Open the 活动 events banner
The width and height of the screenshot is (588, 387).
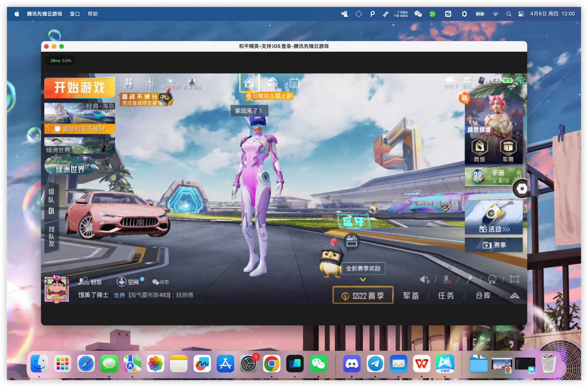pyautogui.click(x=494, y=217)
